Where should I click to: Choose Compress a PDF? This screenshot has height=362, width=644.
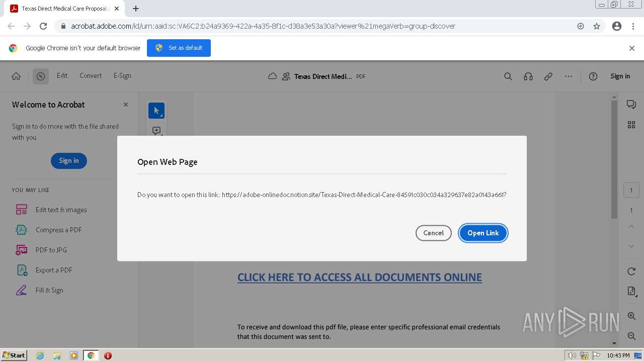(x=59, y=230)
